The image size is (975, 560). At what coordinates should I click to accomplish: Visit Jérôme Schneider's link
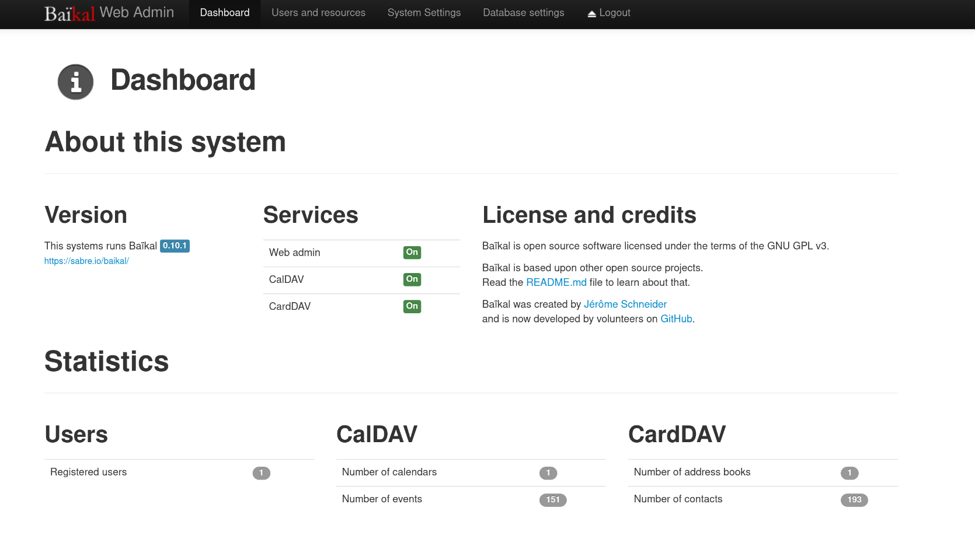[625, 304]
